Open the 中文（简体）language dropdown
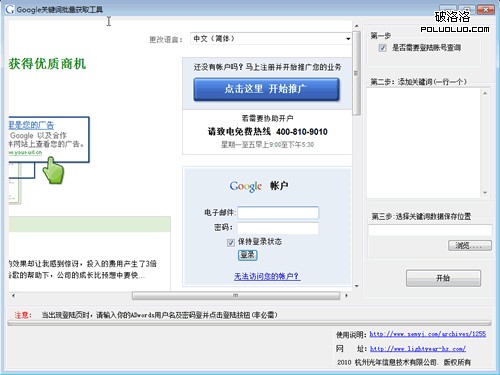The width and height of the screenshot is (500, 375). (271, 39)
